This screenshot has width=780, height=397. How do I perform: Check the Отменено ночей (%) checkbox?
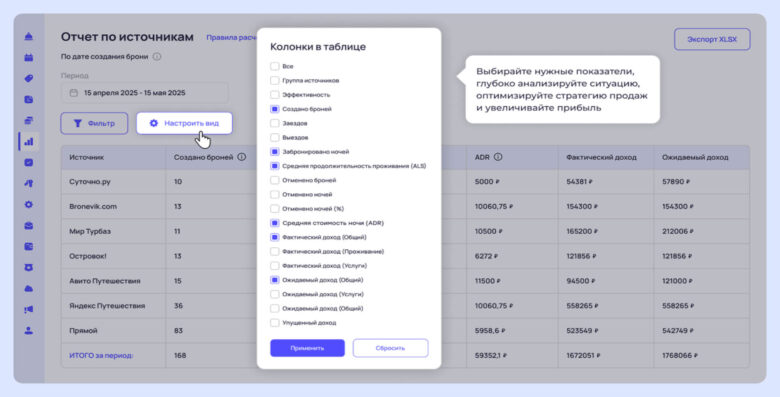275,209
